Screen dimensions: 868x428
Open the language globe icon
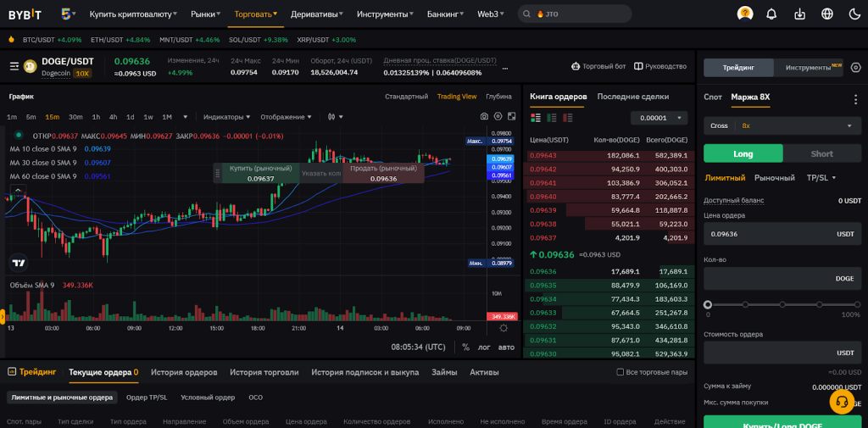(827, 14)
